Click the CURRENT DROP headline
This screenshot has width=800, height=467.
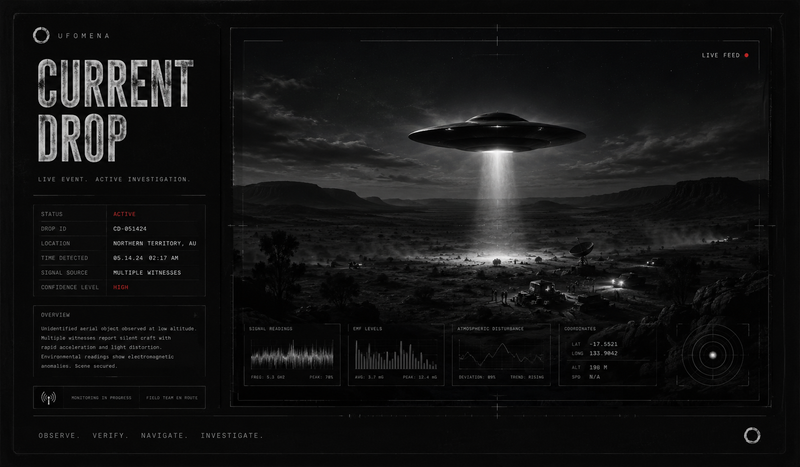115,110
